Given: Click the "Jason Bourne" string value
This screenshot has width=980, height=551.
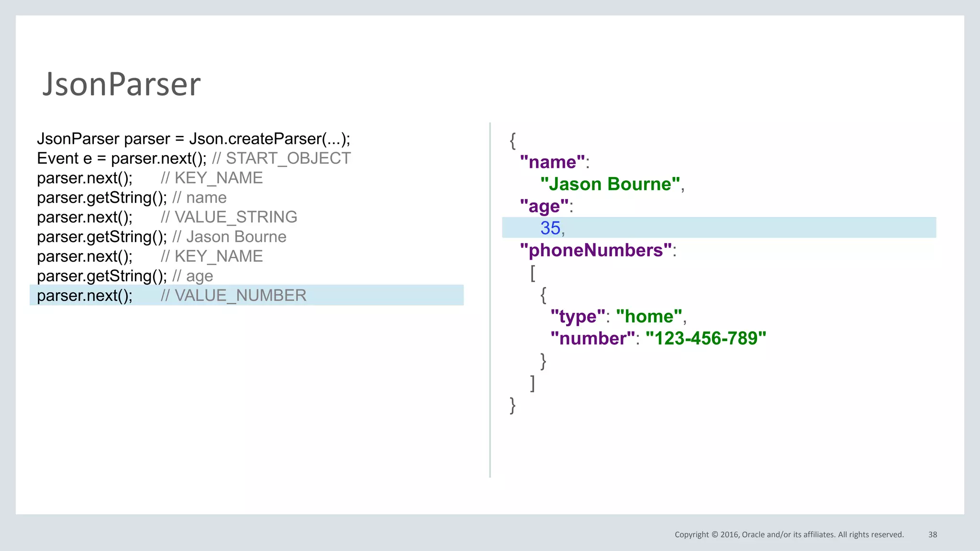Looking at the screenshot, I should (610, 184).
